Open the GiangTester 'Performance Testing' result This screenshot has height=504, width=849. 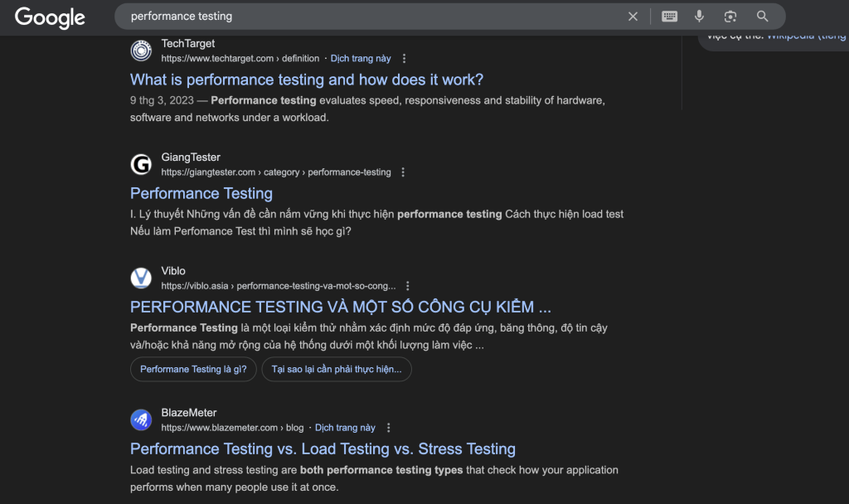pos(201,193)
